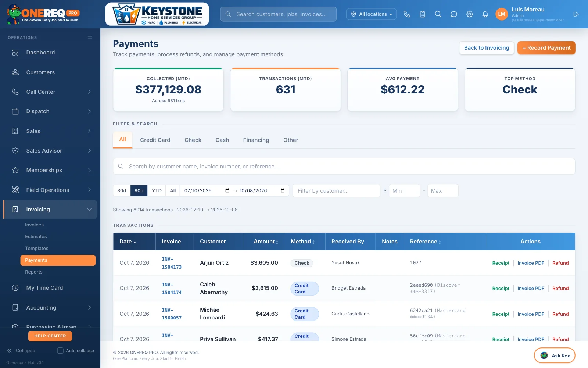Viewport: 588px width, 368px height.
Task: Open the start date calendar picker icon
Action: click(x=227, y=190)
